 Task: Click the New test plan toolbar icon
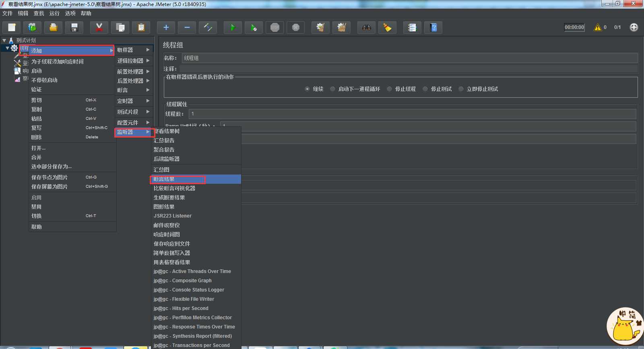pos(12,27)
